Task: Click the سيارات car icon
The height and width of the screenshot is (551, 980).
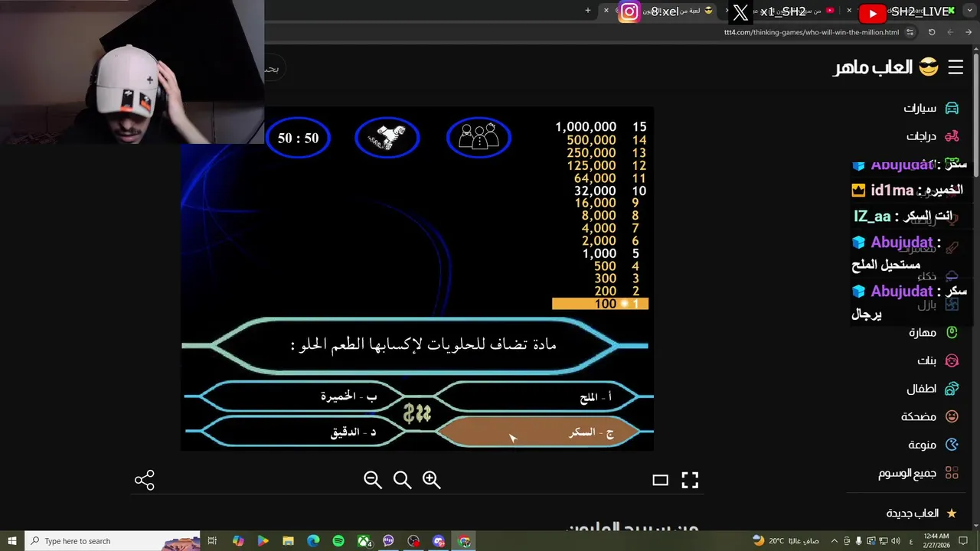Action: pyautogui.click(x=952, y=108)
